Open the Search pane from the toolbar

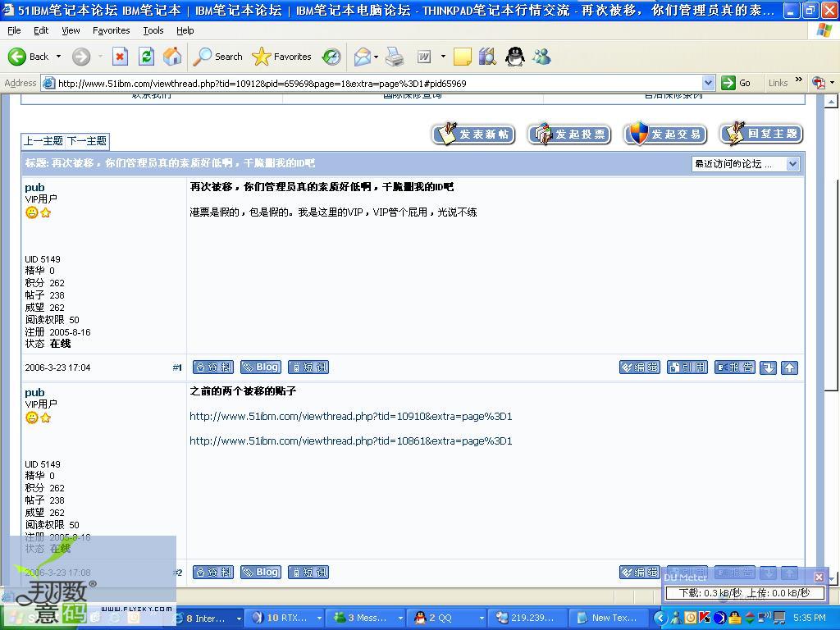tap(218, 57)
